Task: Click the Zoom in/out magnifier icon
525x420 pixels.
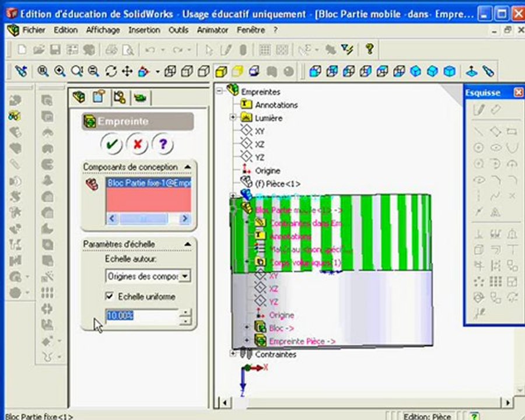Action: pos(76,71)
